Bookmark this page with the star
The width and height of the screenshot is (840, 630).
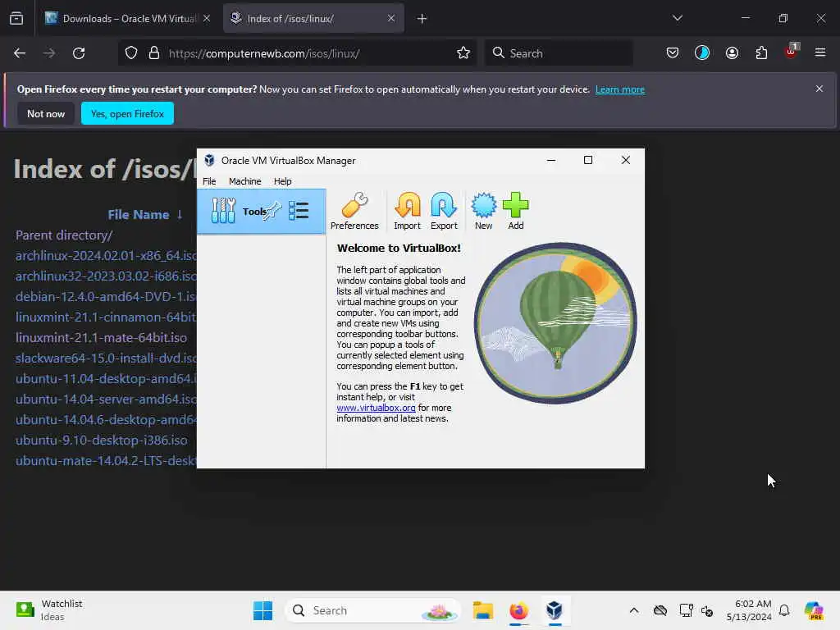[x=463, y=53]
